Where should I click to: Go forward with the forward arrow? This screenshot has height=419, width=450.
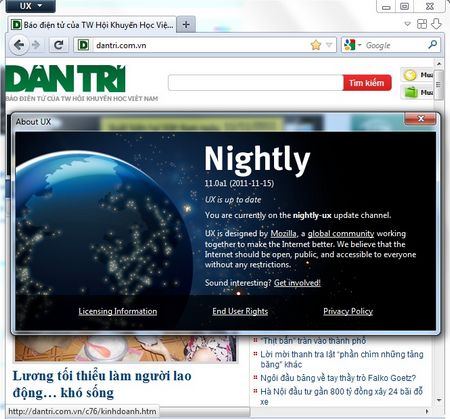(36, 45)
